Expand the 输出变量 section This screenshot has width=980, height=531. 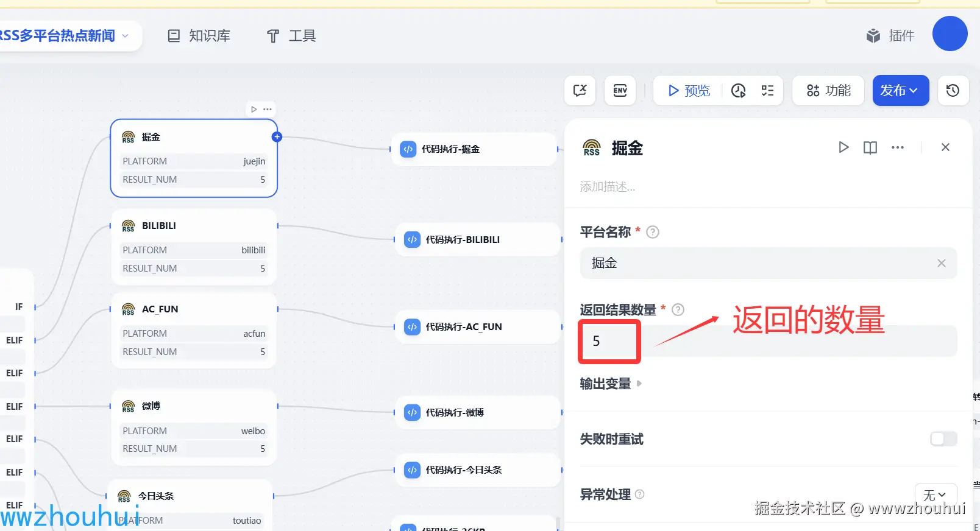pyautogui.click(x=611, y=384)
